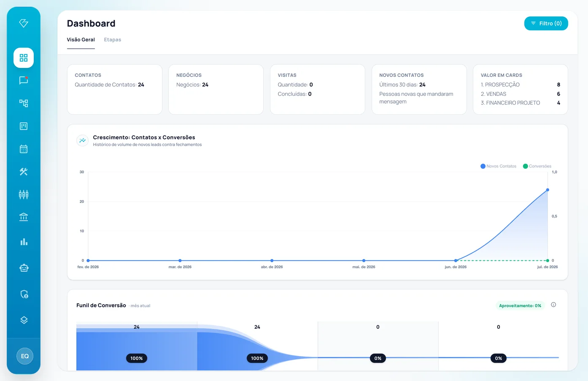588x381 pixels.
Task: Click the fourth funnel stage 0% badge
Action: pyautogui.click(x=499, y=358)
